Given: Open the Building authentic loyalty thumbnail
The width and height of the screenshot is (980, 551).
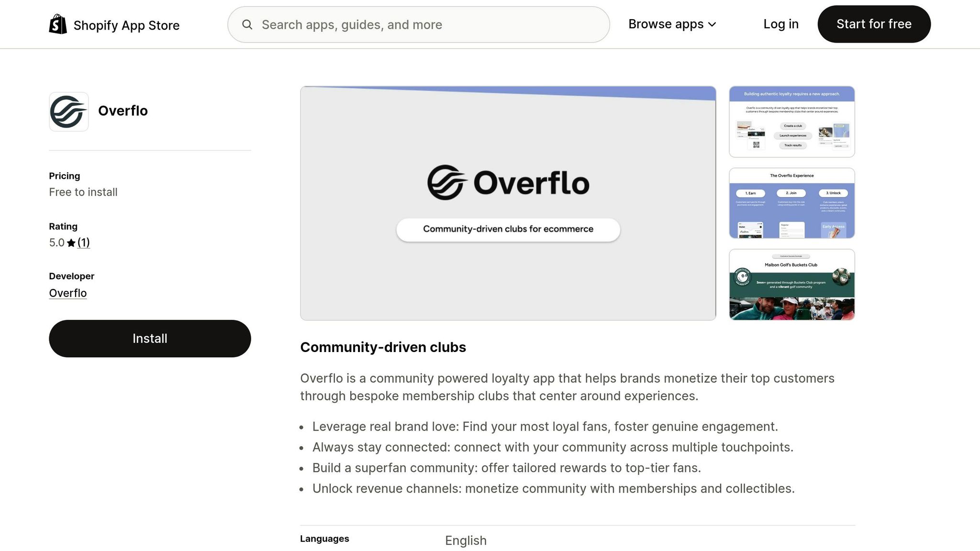Looking at the screenshot, I should tap(792, 121).
